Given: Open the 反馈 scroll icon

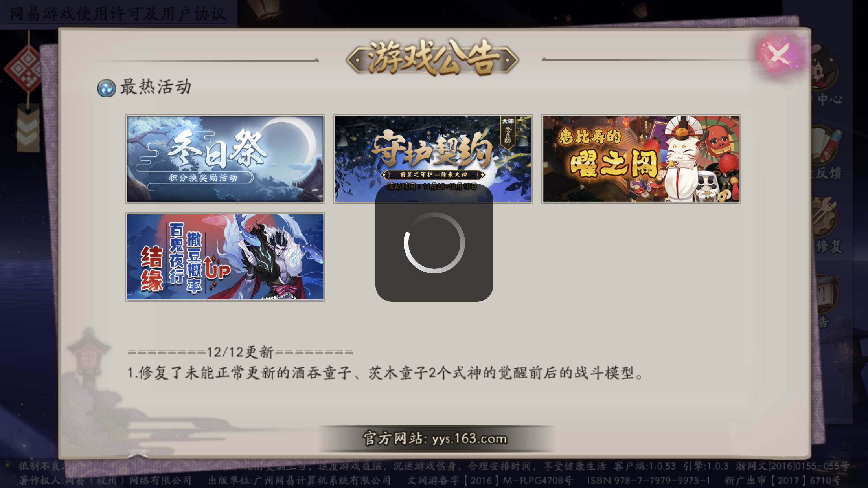Looking at the screenshot, I should (x=826, y=145).
